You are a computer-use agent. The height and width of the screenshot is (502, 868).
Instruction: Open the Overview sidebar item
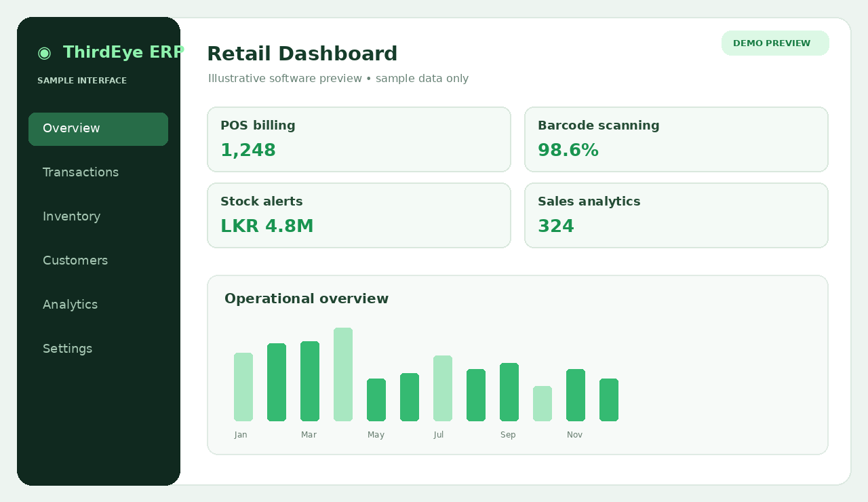(x=98, y=129)
